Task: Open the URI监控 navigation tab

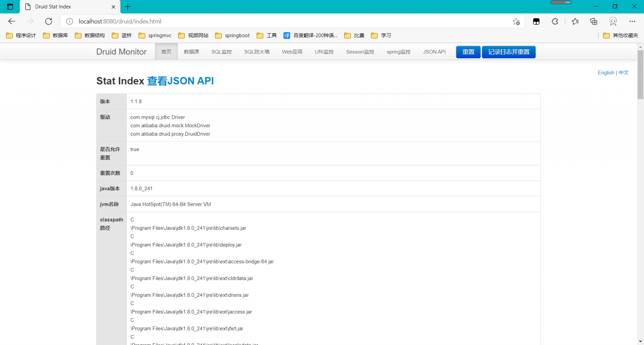Action: click(324, 52)
